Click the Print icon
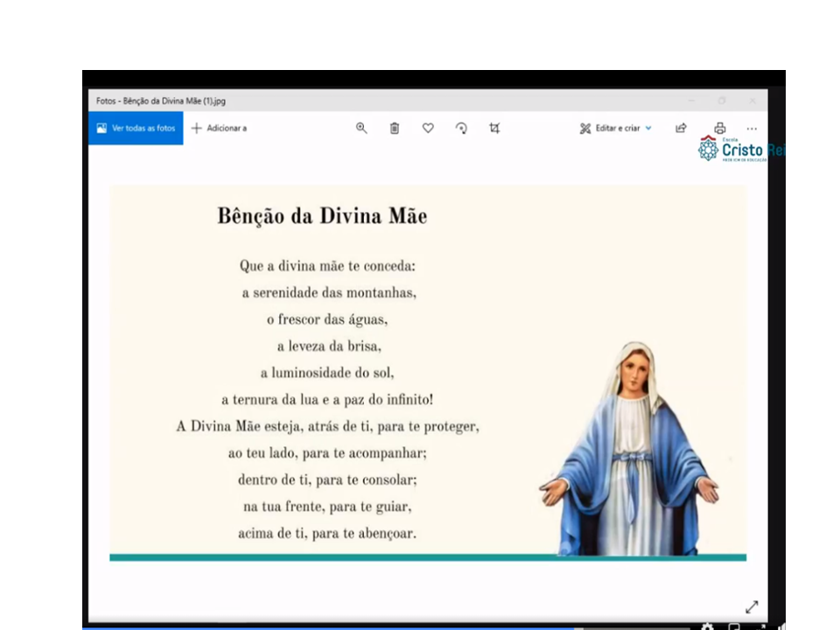This screenshot has width=840, height=630. 719,128
